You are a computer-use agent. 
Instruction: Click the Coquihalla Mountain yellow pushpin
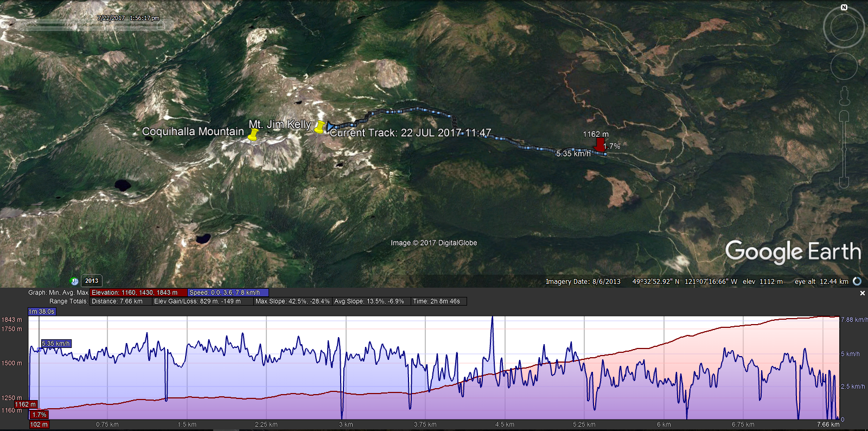[x=253, y=135]
